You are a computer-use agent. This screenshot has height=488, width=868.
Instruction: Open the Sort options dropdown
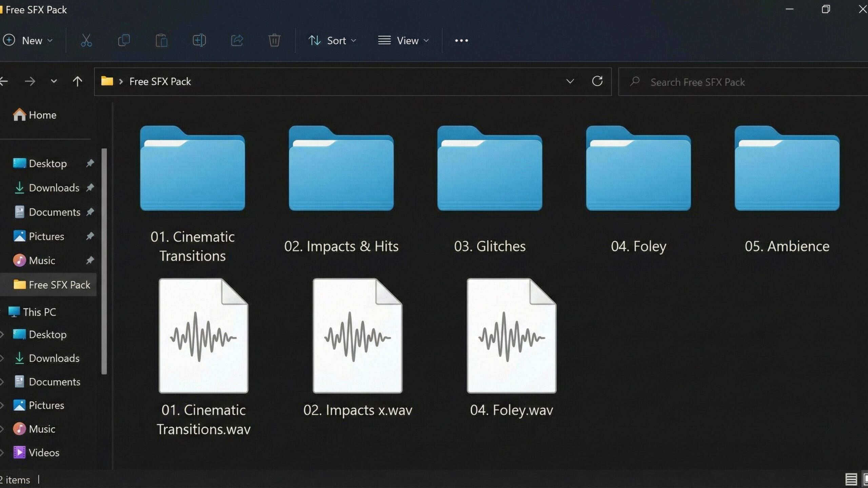(332, 40)
